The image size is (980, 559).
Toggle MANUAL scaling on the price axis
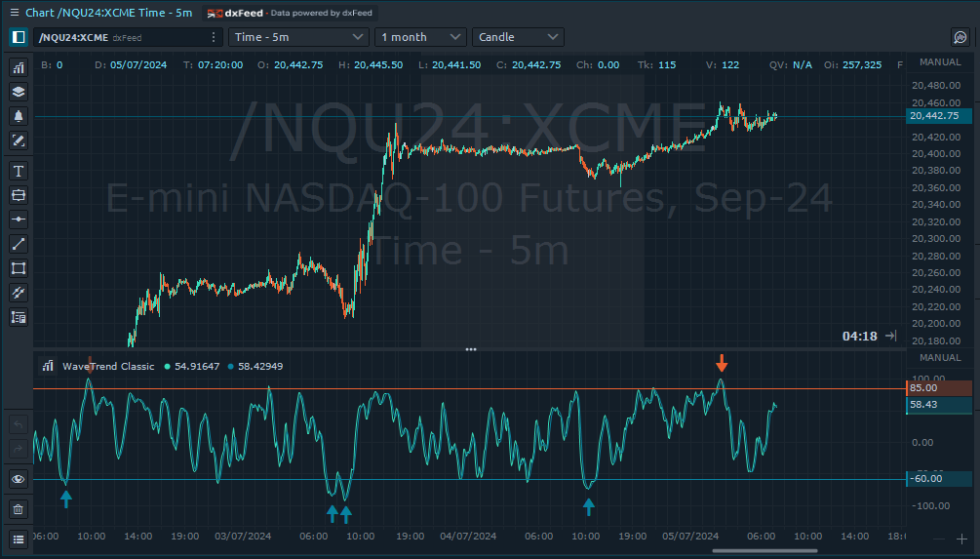click(x=940, y=61)
